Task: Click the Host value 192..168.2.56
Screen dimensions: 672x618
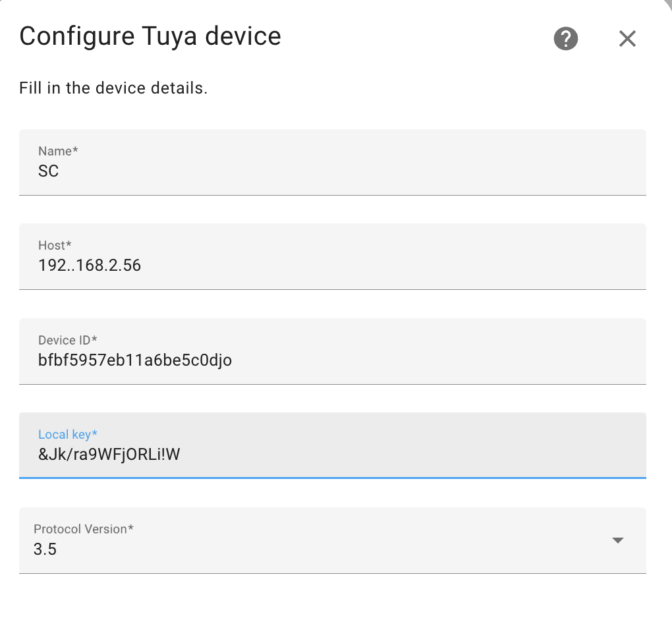Action: 89,266
